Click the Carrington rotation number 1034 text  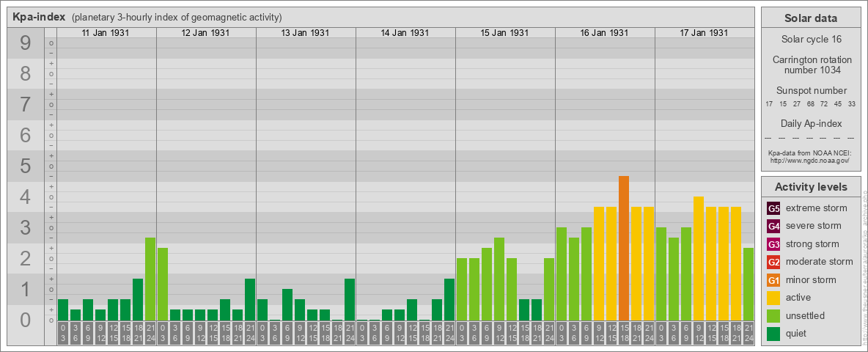coord(811,65)
